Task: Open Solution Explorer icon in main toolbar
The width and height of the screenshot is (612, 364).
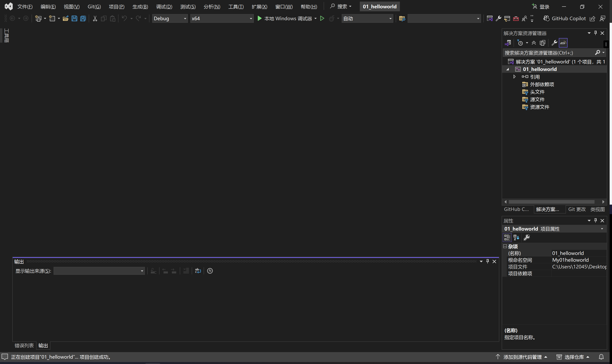Action: [490, 18]
